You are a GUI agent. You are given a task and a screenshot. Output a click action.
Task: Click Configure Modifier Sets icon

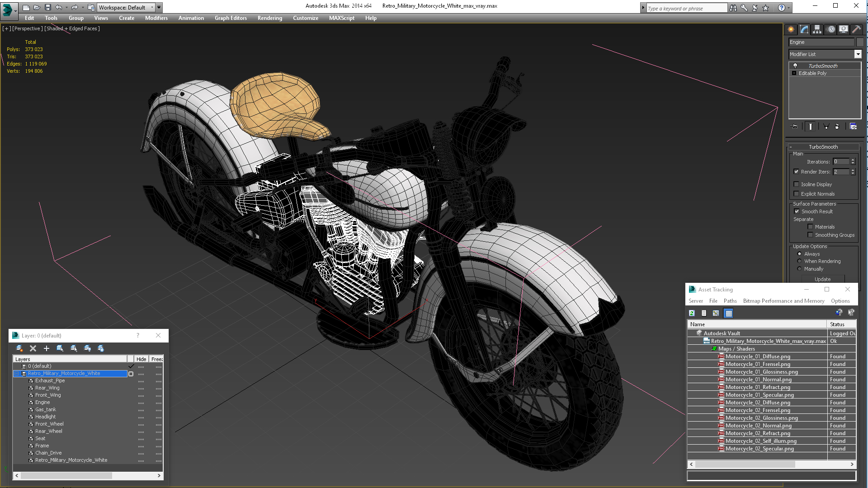click(x=853, y=127)
